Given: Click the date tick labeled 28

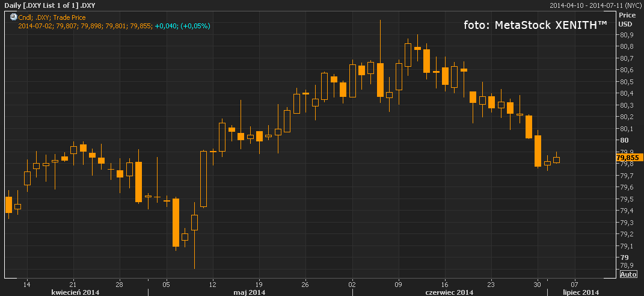Looking at the screenshot, I should point(120,285).
